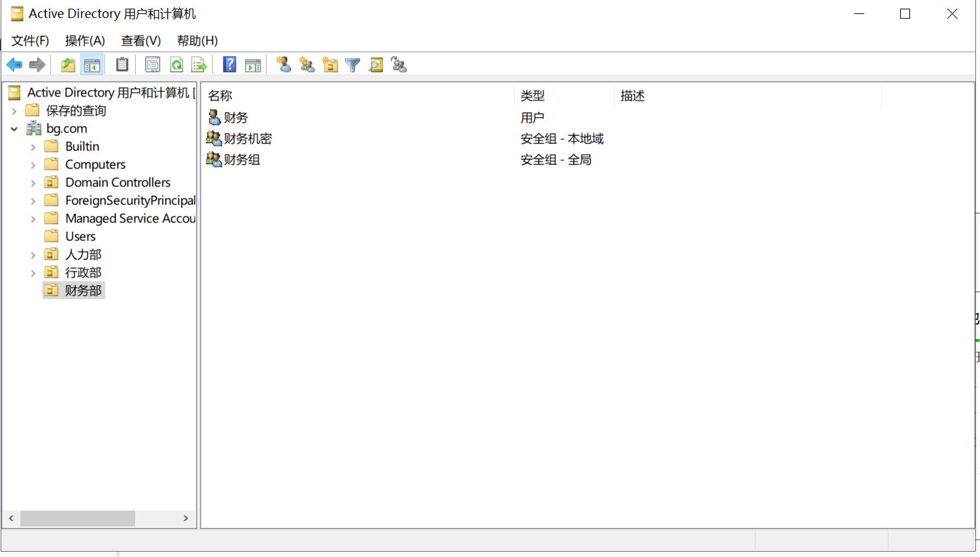Toggle the Show/Hide Action Pane icon
980x557 pixels.
(x=253, y=65)
